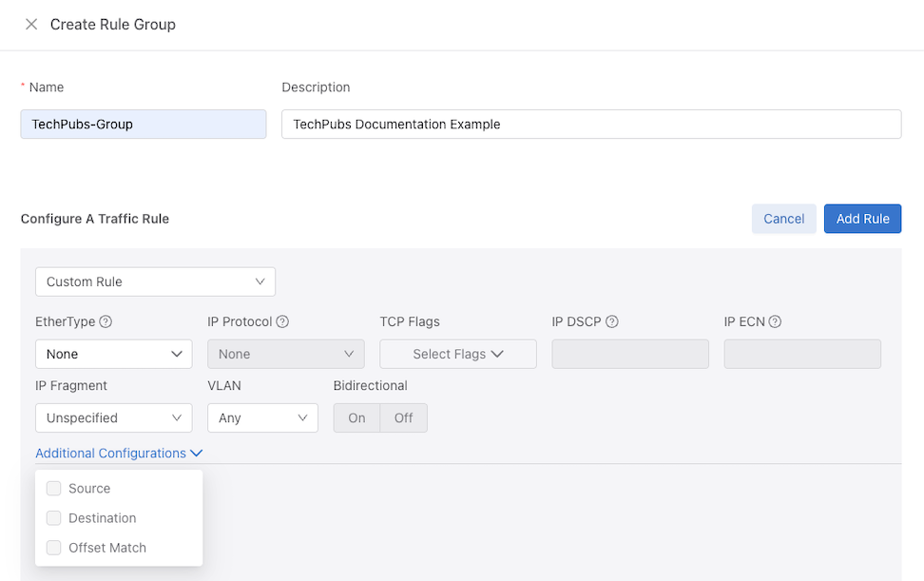Set Bidirectional to Off

point(404,417)
